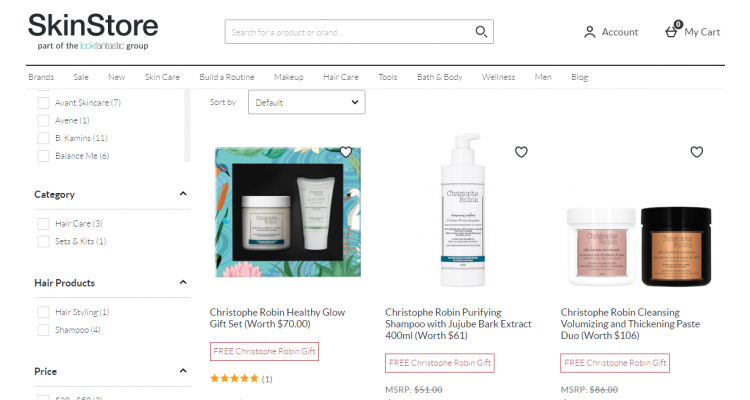The image size is (750, 400).
Task: Collapse the Category filter section
Action: point(183,194)
